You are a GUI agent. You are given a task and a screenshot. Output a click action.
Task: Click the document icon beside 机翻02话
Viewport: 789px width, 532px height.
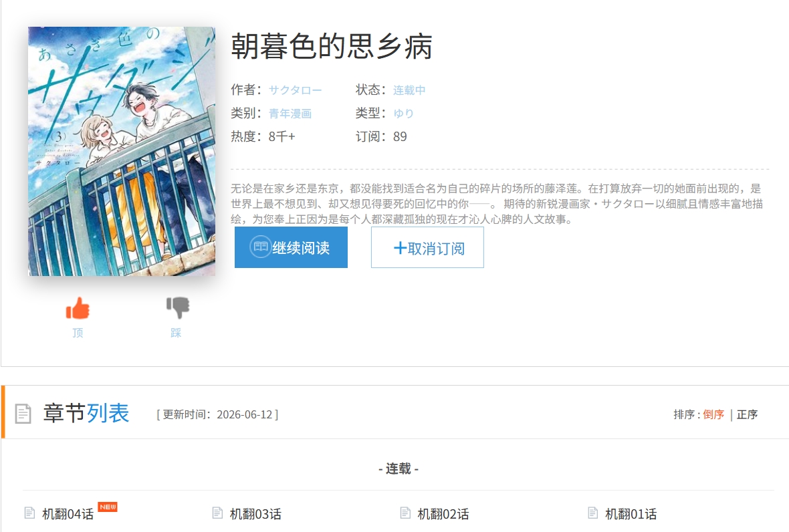coord(405,513)
